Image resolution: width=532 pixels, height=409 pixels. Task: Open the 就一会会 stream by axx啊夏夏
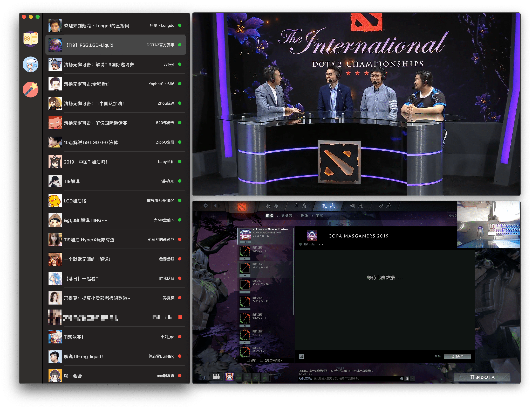(115, 376)
